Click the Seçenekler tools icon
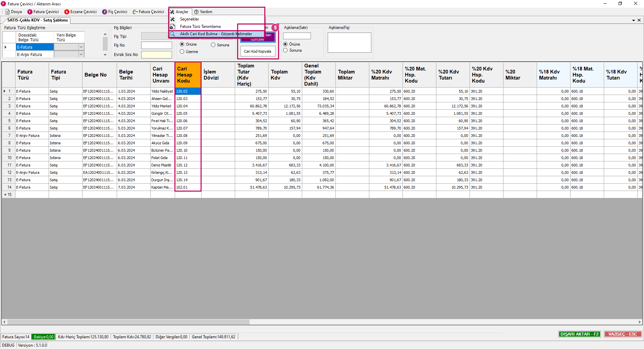 (x=172, y=19)
